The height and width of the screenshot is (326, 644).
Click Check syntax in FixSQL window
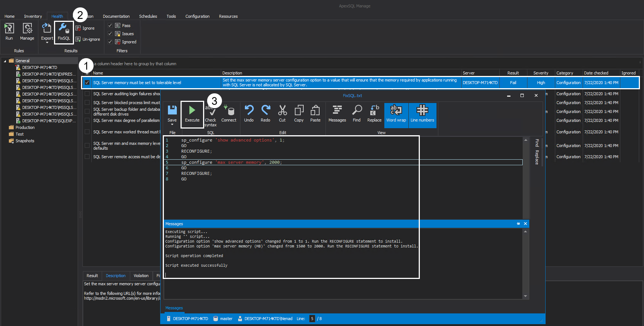[210, 116]
